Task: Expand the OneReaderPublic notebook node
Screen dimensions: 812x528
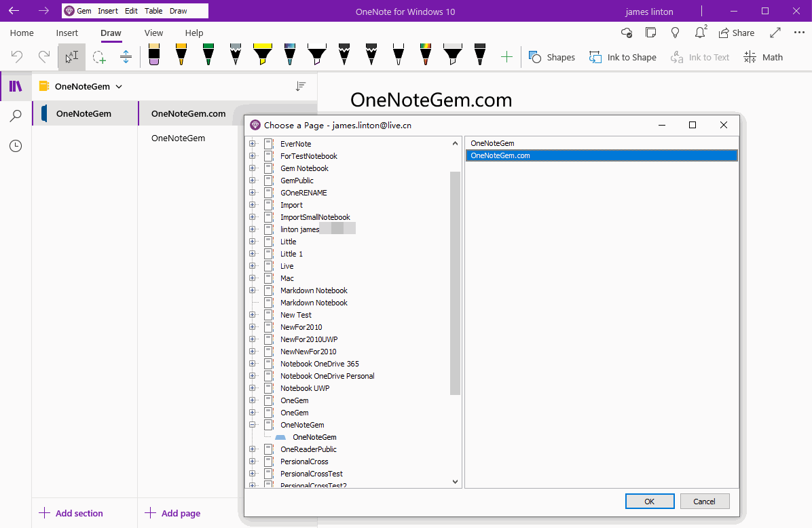Action: click(252, 449)
